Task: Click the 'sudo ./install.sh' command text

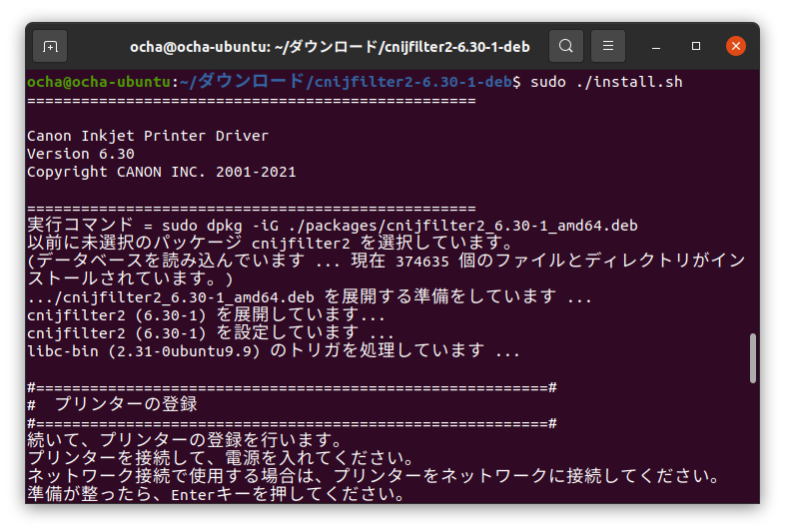Action: (x=606, y=82)
